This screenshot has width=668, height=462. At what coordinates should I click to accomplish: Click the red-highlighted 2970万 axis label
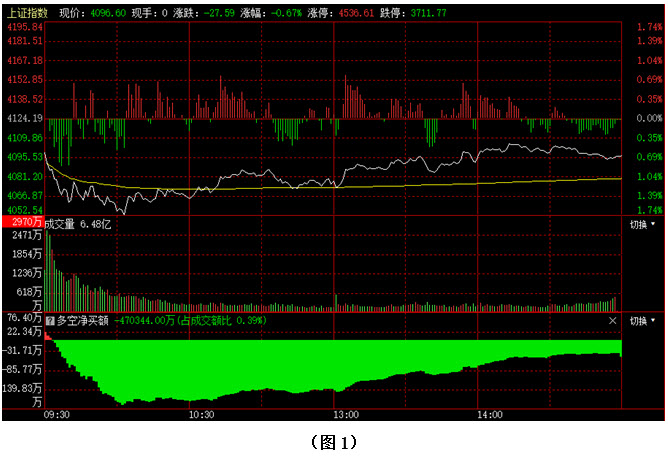coord(21,219)
